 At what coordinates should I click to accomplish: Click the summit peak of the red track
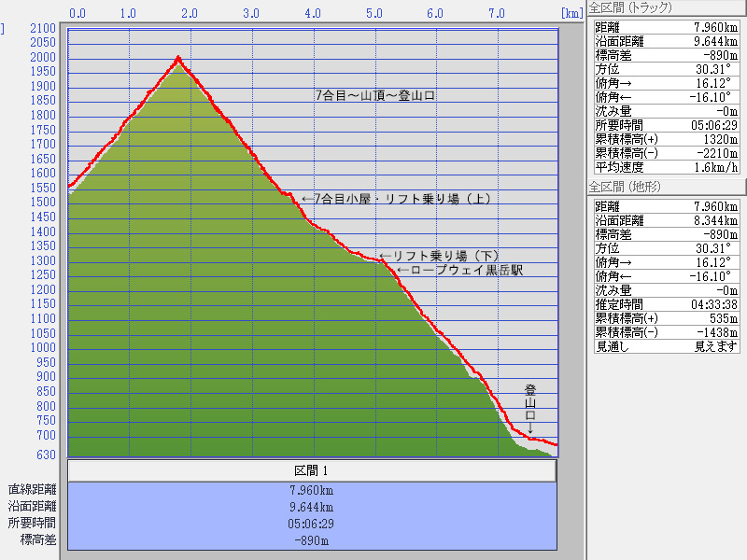177,59
